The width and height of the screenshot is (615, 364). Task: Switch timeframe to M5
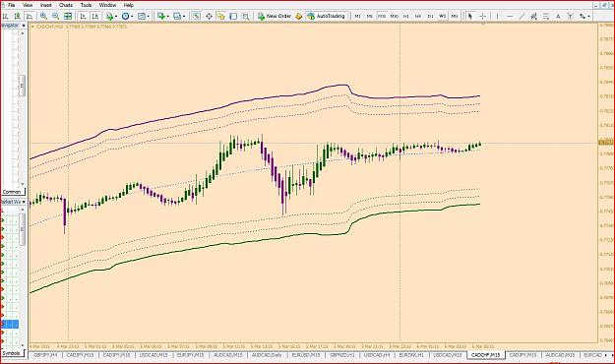[369, 16]
